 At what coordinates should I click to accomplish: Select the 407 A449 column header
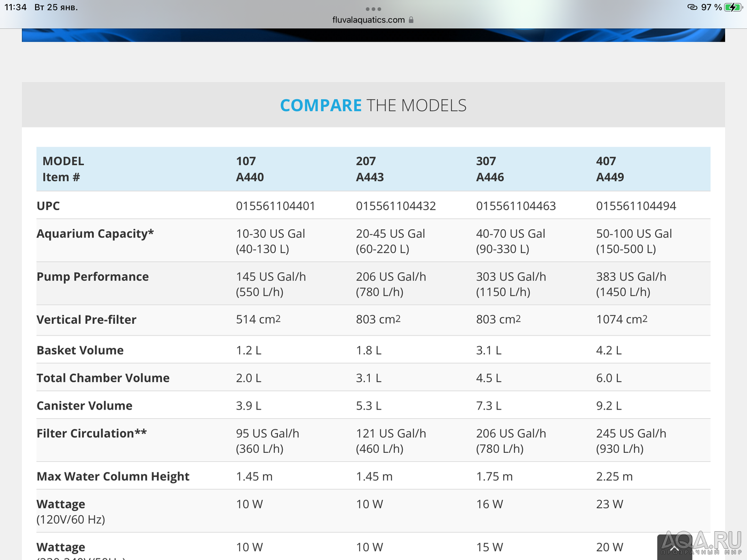tap(610, 169)
